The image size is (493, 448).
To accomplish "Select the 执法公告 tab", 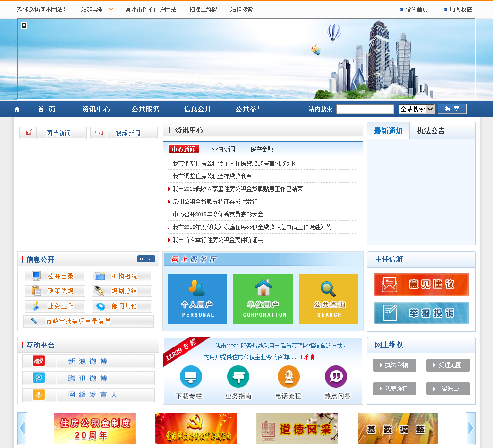I will 431,131.
